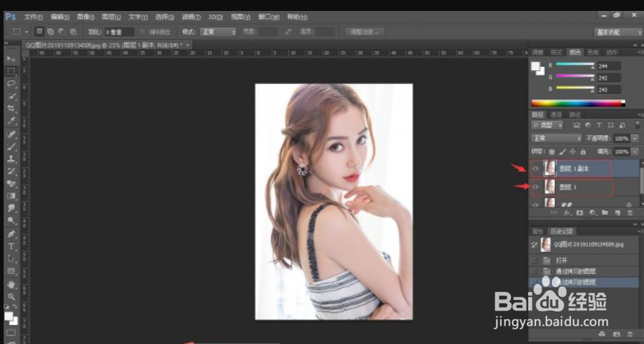This screenshot has height=344, width=644.
Task: Open the 文件 menu
Action: [x=34, y=17]
